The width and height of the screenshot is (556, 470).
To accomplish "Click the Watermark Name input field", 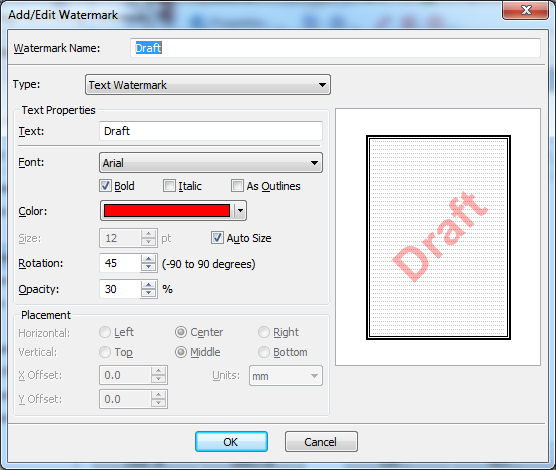I will pyautogui.click(x=335, y=48).
